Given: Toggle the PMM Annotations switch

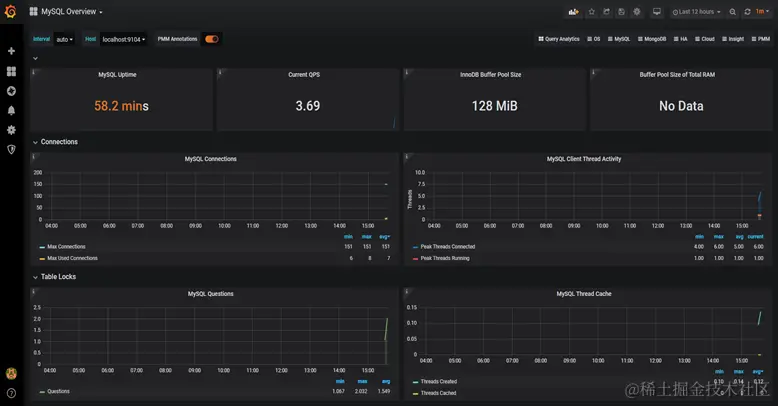Looking at the screenshot, I should click(212, 39).
